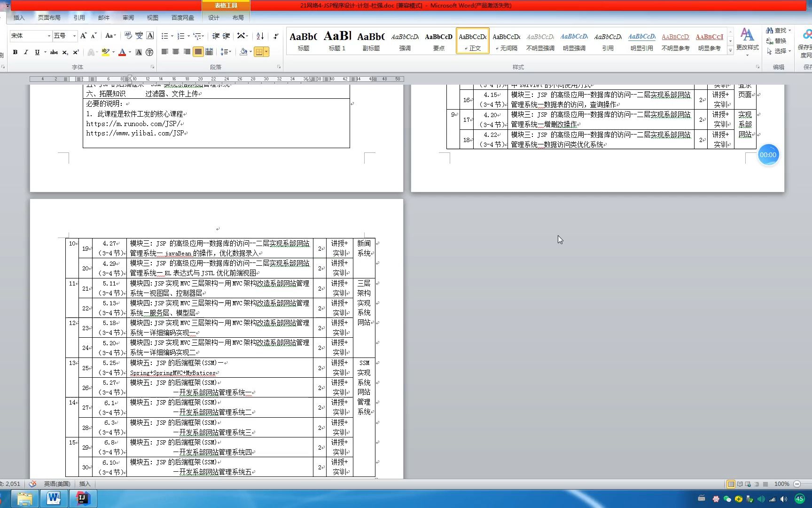This screenshot has height=508, width=812.
Task: Open the 页面布局 ribbon tab
Action: tap(49, 17)
